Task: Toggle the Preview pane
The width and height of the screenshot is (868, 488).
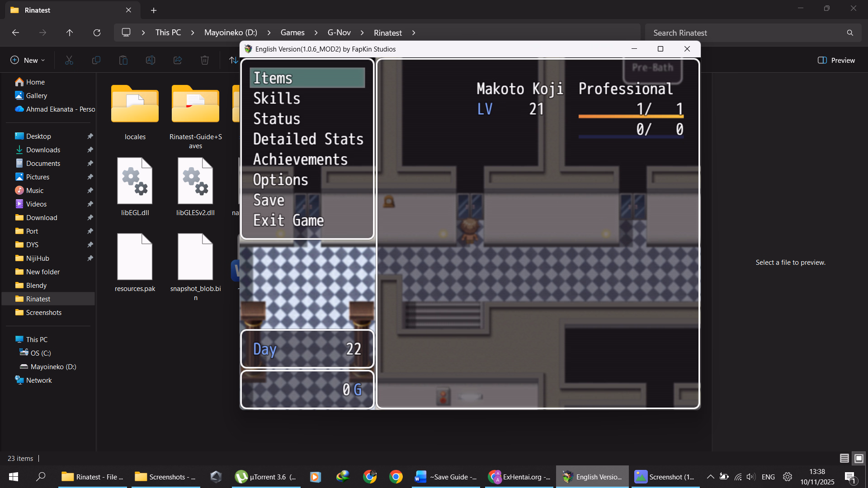Action: pyautogui.click(x=836, y=60)
